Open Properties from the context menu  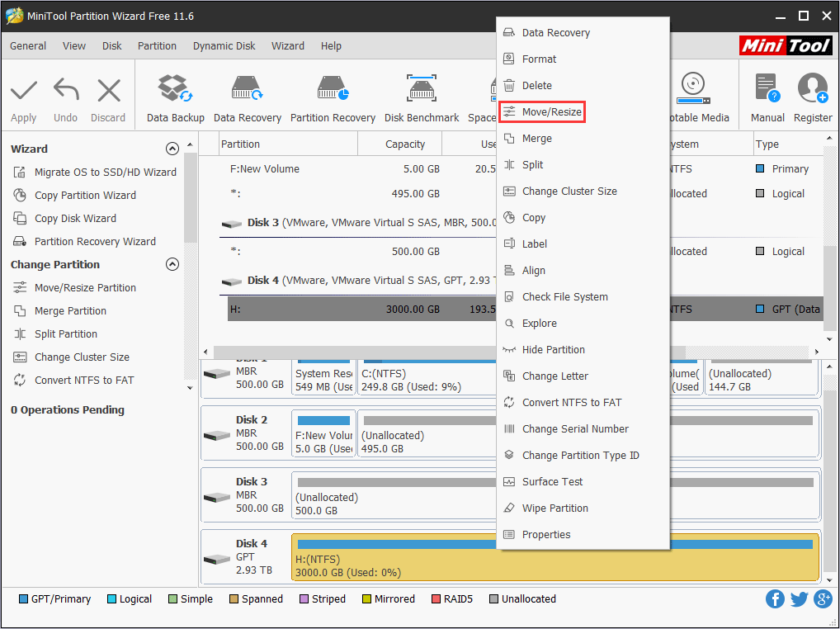[x=583, y=535]
